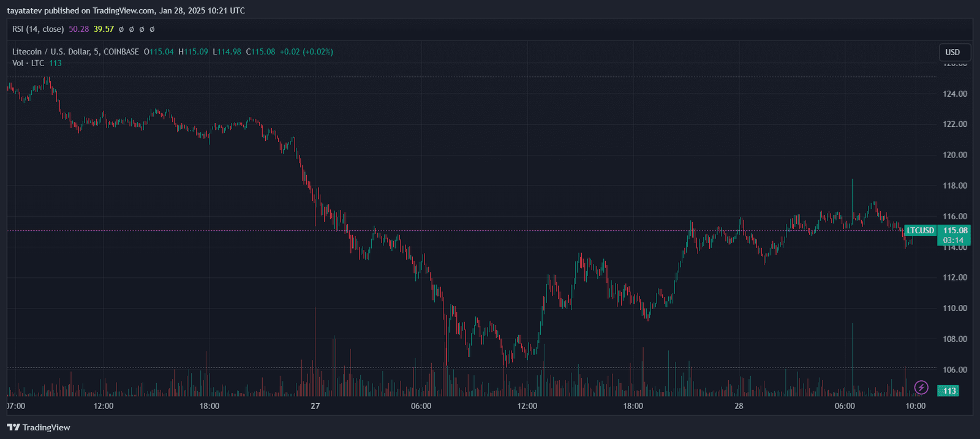980x439 pixels.
Task: Click the 124.00 price axis label
Action: point(955,94)
